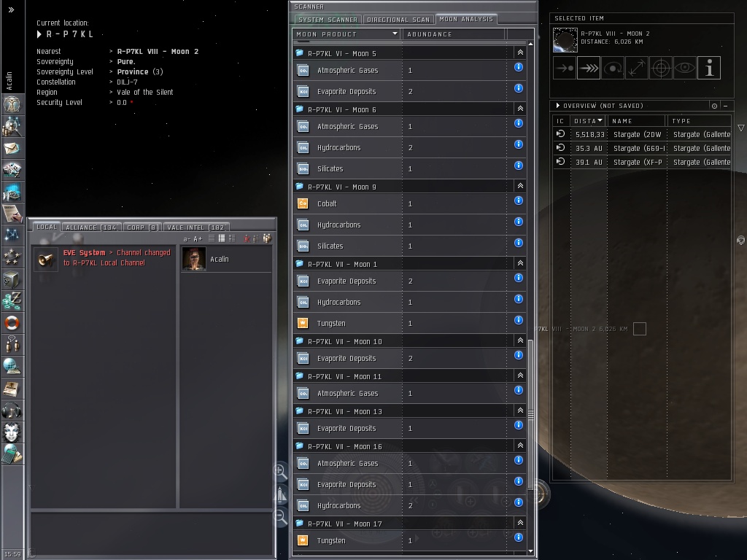Open Alliance chat tab
This screenshot has width=747, height=560.
(91, 227)
